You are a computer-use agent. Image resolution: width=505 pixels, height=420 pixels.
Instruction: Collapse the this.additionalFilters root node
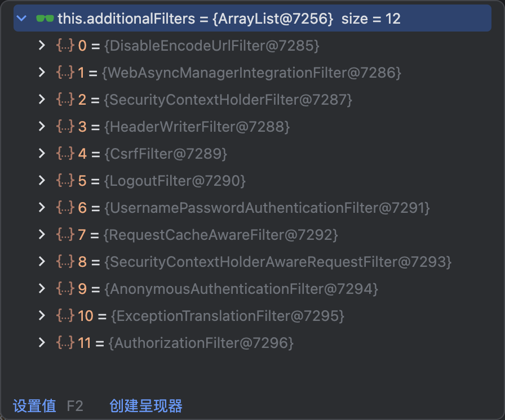(x=22, y=19)
